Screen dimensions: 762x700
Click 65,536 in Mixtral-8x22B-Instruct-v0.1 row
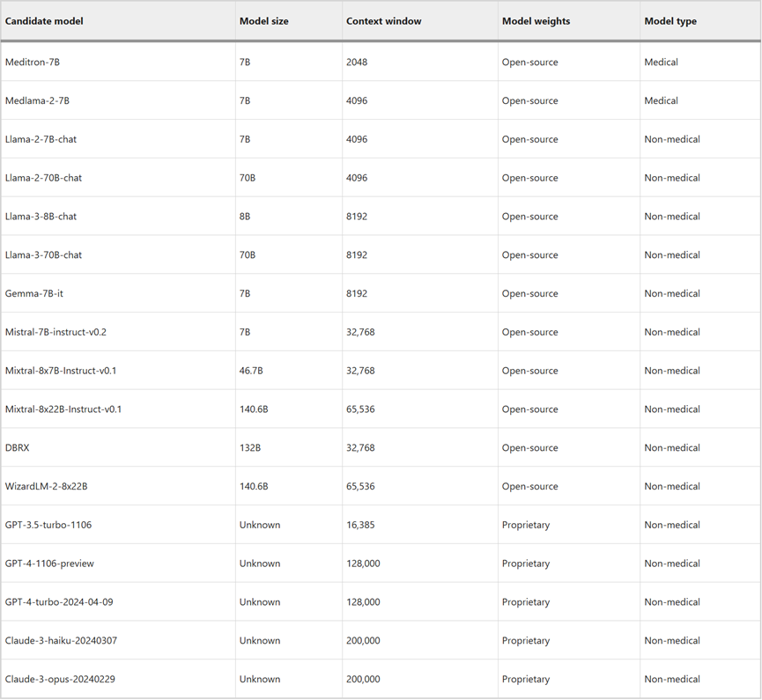point(360,409)
